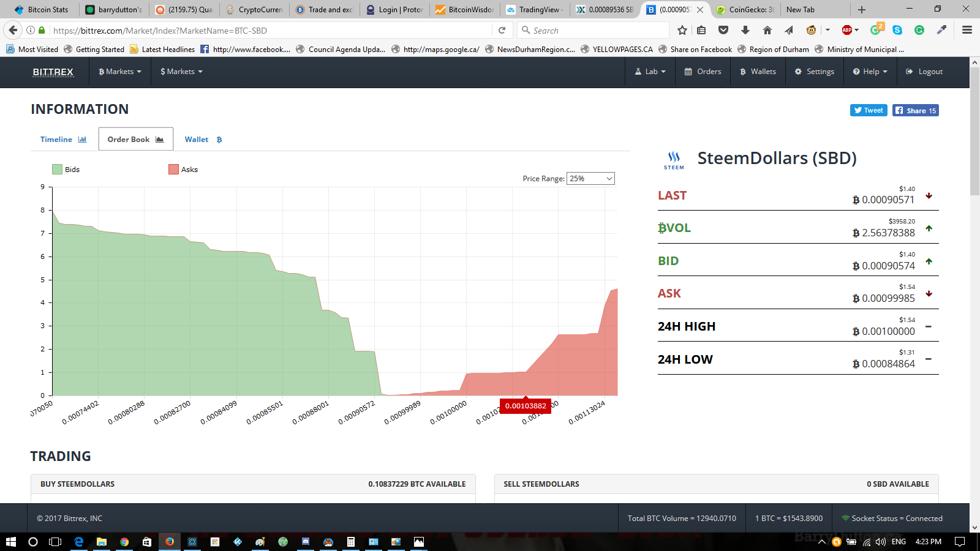
Task: Open the Orders page
Action: [x=703, y=72]
